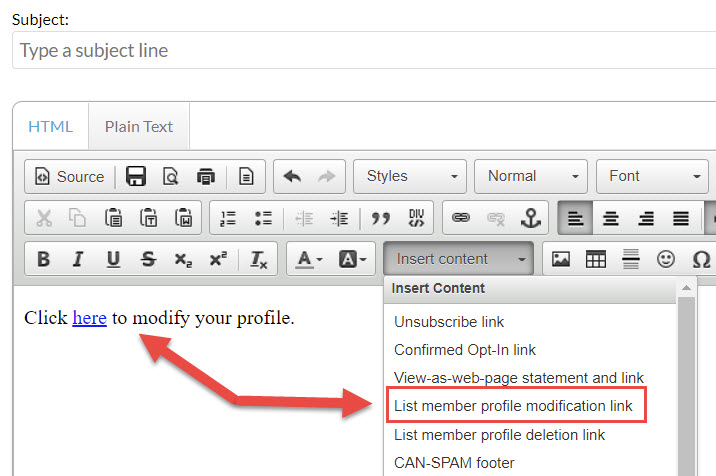The image size is (716, 476).
Task: Insert an anchor
Action: tap(531, 218)
